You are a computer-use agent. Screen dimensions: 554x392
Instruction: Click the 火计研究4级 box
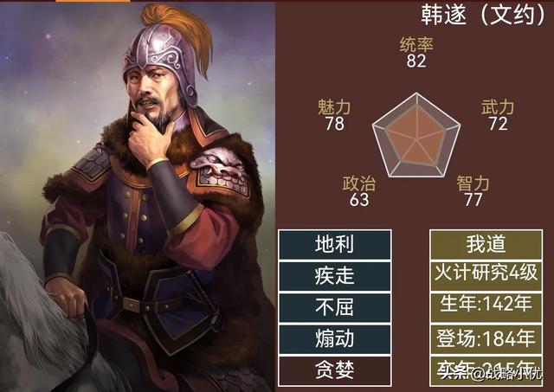tap(486, 276)
